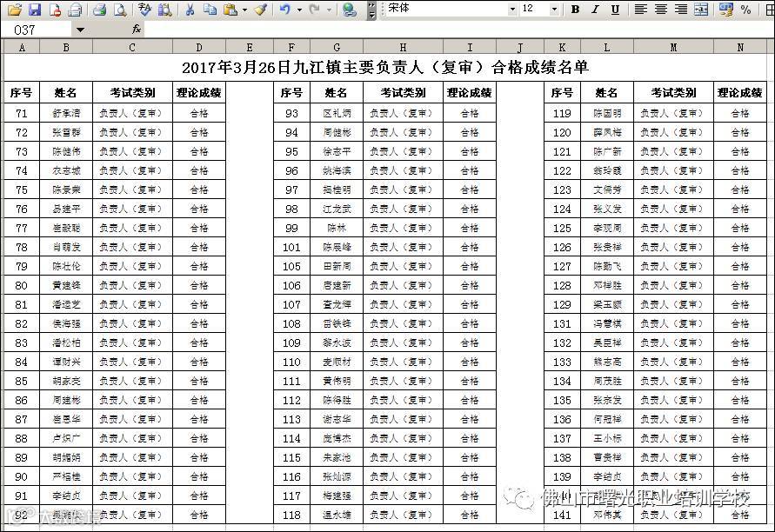Save the workbook using the floppy disk icon
The height and width of the screenshot is (532, 775).
point(35,9)
